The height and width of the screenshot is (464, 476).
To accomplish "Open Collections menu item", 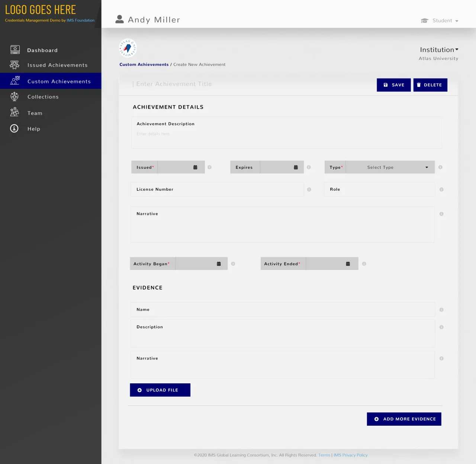I will [x=43, y=97].
